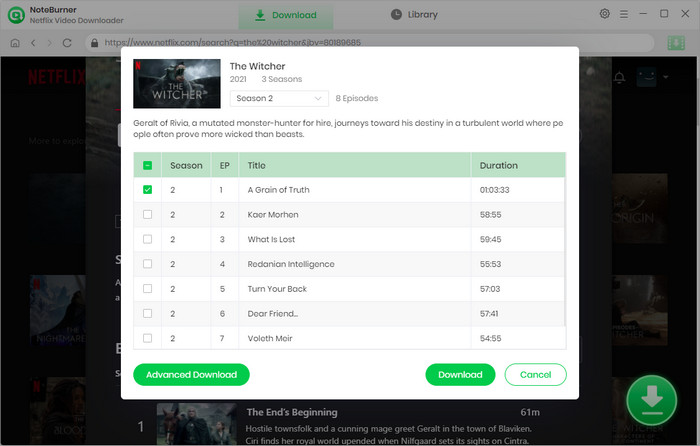Image resolution: width=700 pixels, height=446 pixels.
Task: Click the Dear Friend... title
Action: click(273, 313)
